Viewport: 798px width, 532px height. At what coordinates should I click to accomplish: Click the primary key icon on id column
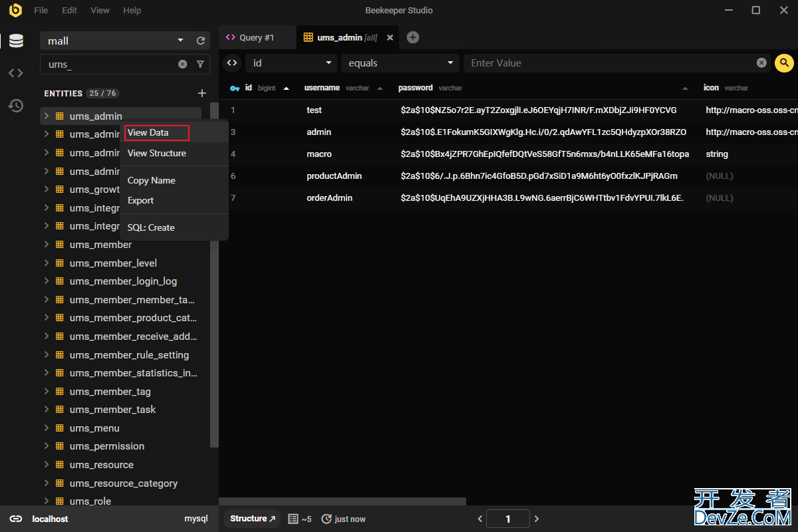(x=235, y=88)
